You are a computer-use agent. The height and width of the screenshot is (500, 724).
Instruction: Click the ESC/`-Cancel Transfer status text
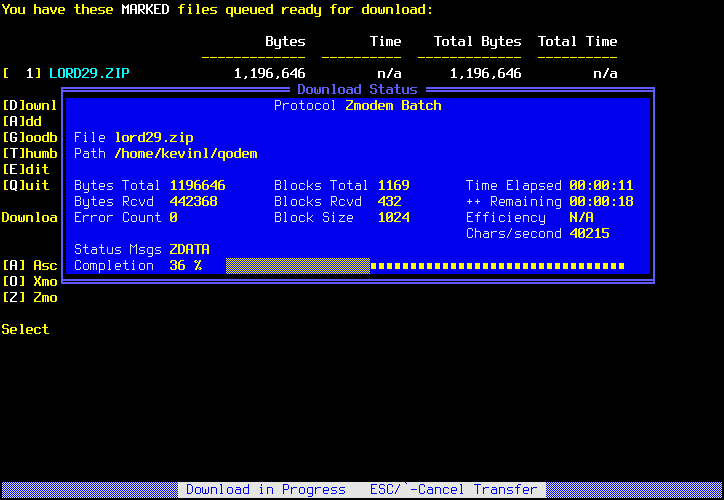click(x=454, y=489)
